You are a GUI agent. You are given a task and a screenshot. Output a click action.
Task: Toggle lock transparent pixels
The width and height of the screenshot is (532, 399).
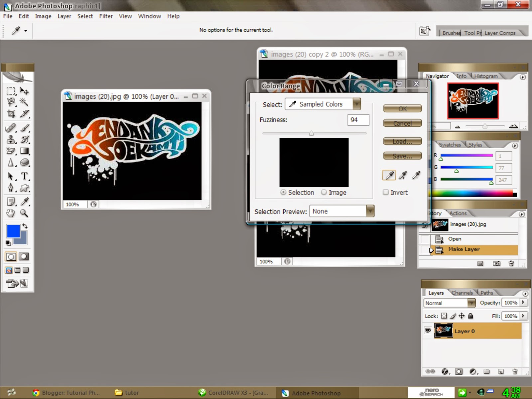pos(444,316)
